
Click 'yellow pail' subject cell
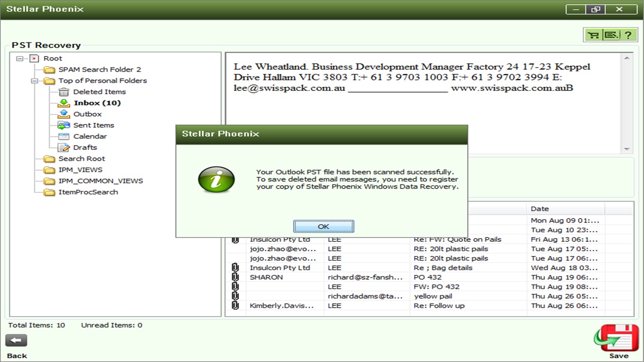(x=433, y=296)
